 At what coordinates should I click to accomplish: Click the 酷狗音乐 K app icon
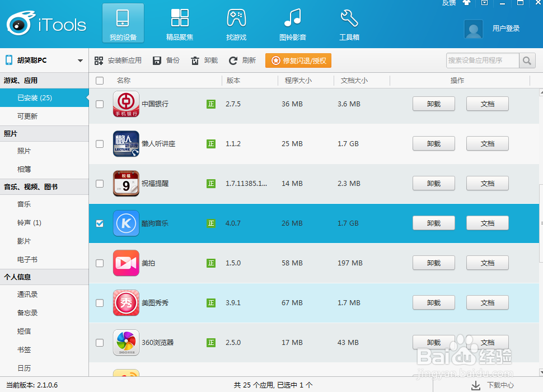126,223
